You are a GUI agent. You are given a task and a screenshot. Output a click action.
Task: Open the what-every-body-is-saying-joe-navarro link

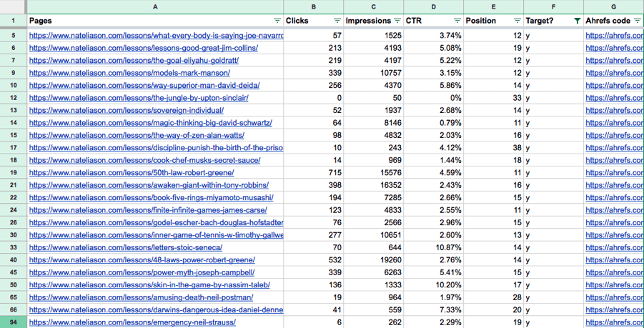point(156,36)
